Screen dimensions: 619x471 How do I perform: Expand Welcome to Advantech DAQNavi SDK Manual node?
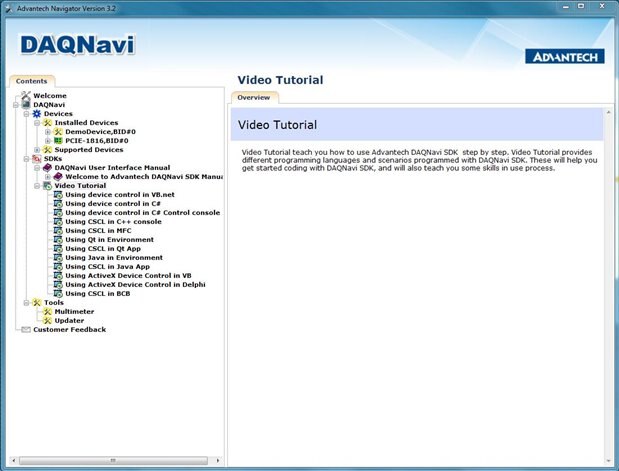click(x=47, y=177)
